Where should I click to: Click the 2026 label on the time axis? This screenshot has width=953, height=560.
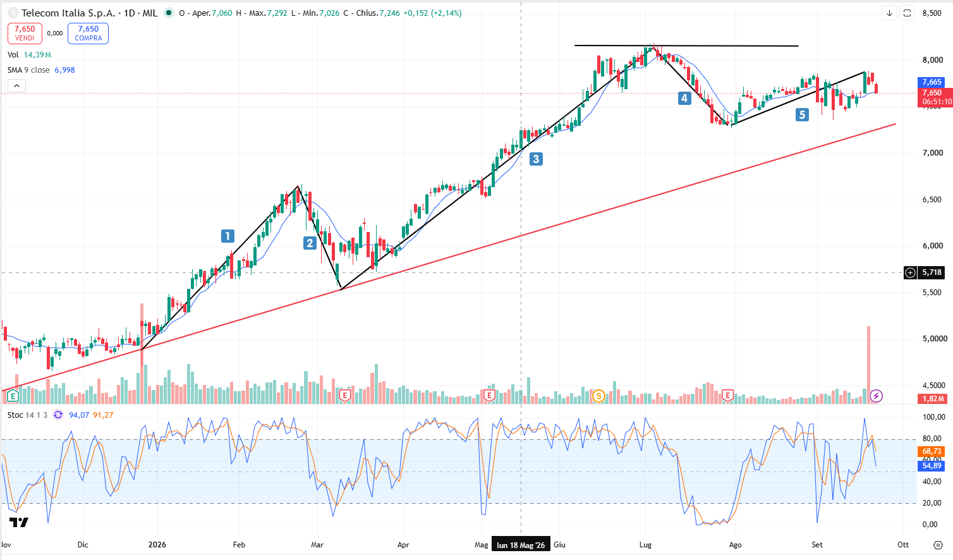pos(157,545)
